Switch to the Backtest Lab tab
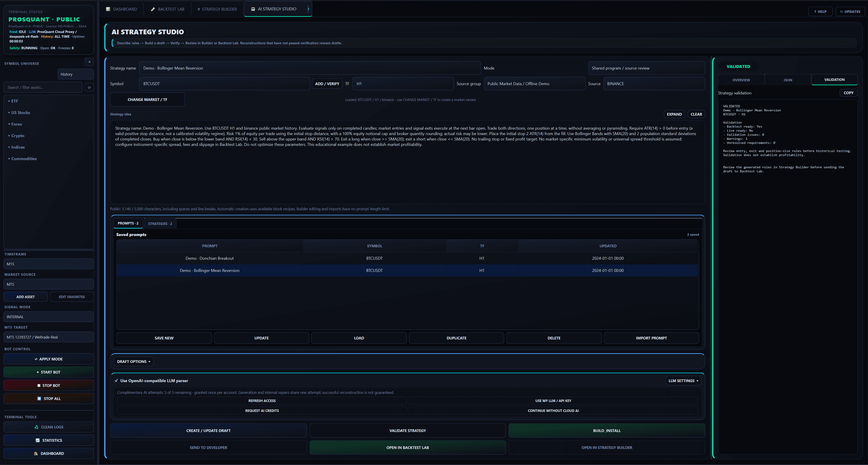The height and width of the screenshot is (465, 868). pyautogui.click(x=167, y=9)
